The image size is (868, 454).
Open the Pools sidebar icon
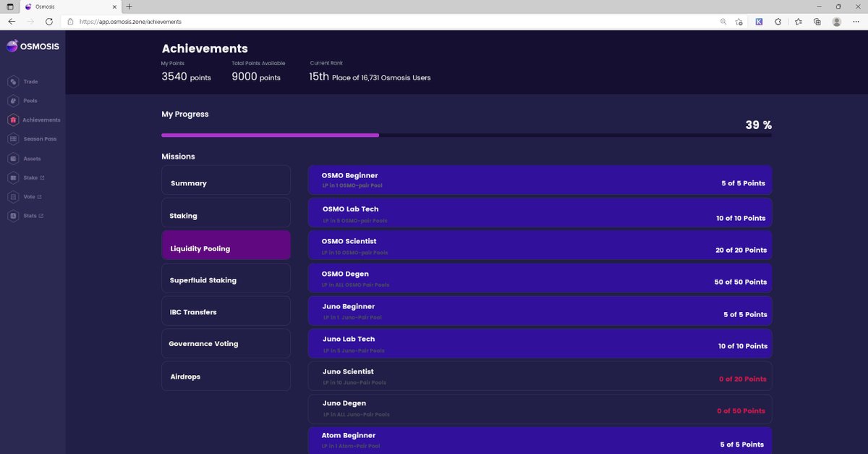[13, 101]
